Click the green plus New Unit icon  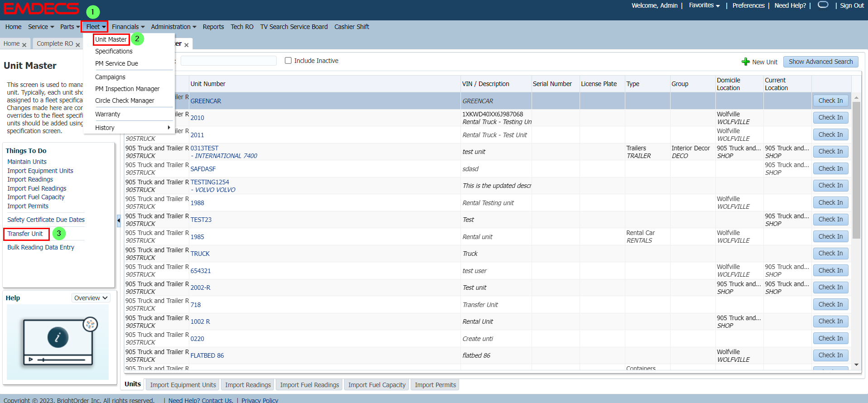click(745, 62)
